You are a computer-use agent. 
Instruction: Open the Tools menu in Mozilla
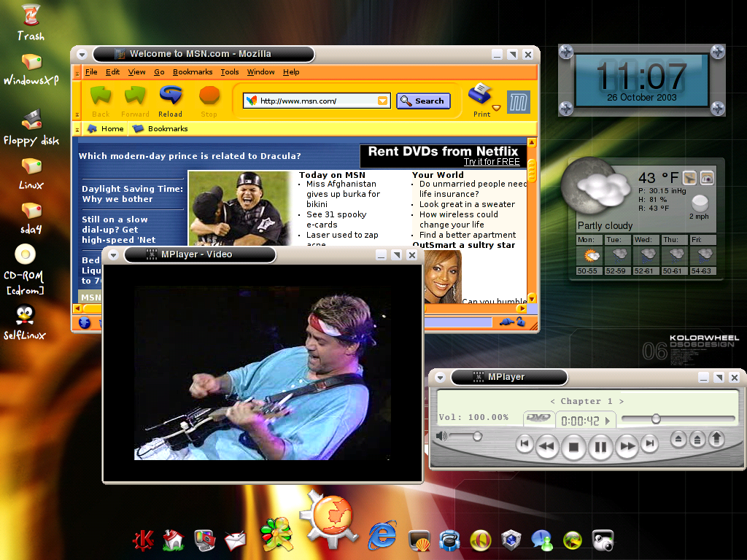coord(229,72)
